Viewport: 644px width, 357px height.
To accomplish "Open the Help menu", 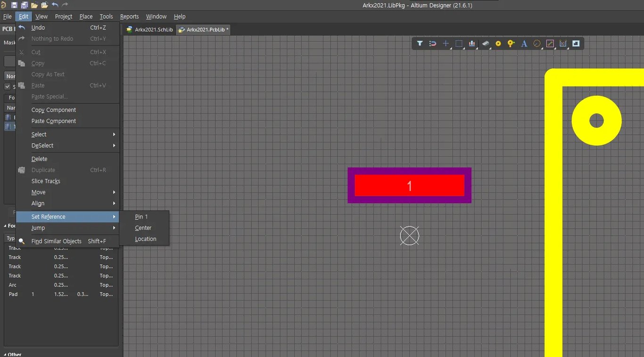I will (180, 17).
